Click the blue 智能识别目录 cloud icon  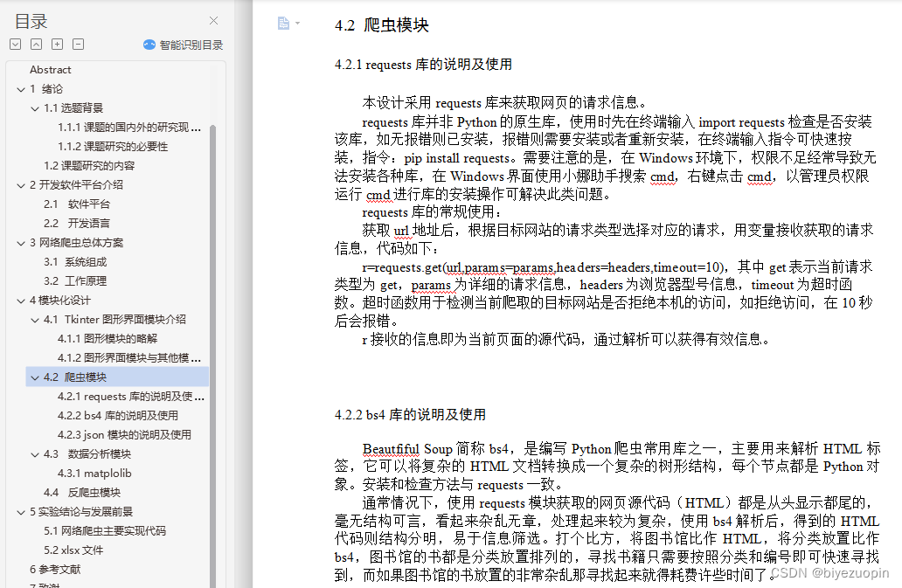[149, 45]
